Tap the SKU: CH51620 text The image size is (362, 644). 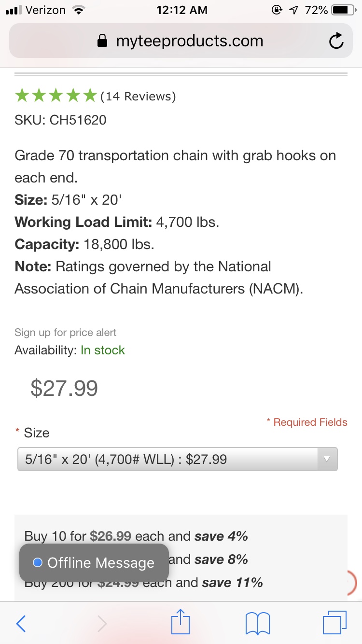(x=60, y=120)
